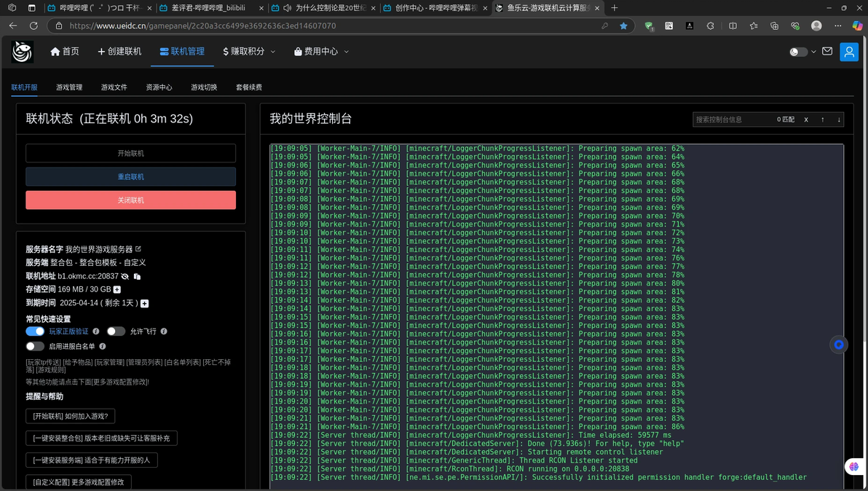Hide the server address using eye-slash icon
This screenshot has height=491, width=868.
[125, 276]
